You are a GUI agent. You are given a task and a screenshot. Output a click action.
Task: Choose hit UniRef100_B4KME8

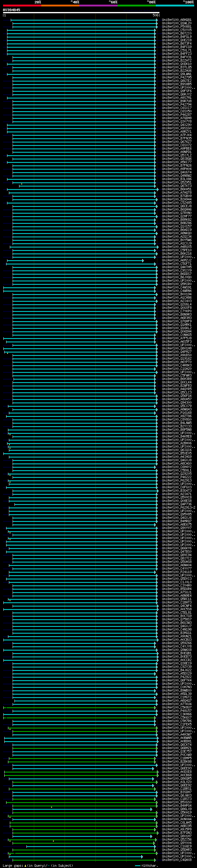pyautogui.click(x=176, y=437)
